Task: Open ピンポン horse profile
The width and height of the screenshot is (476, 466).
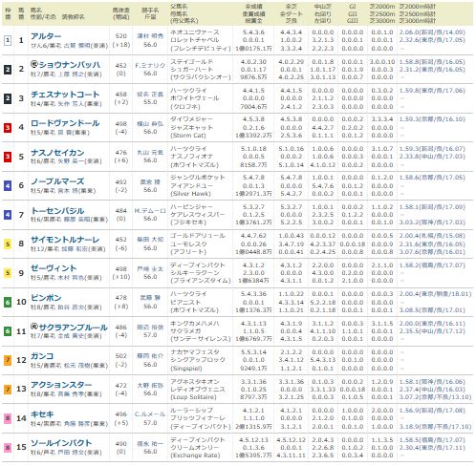Action: point(46,298)
